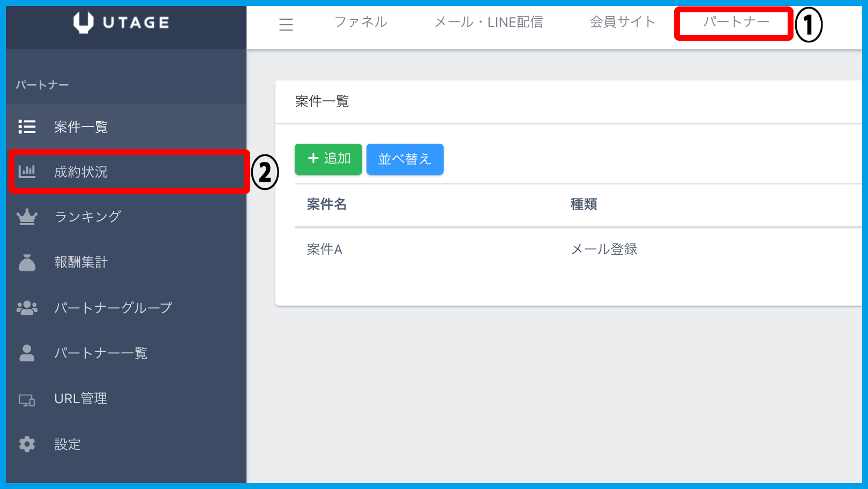Click the gear icon for 設定
This screenshot has height=489, width=868.
[27, 444]
